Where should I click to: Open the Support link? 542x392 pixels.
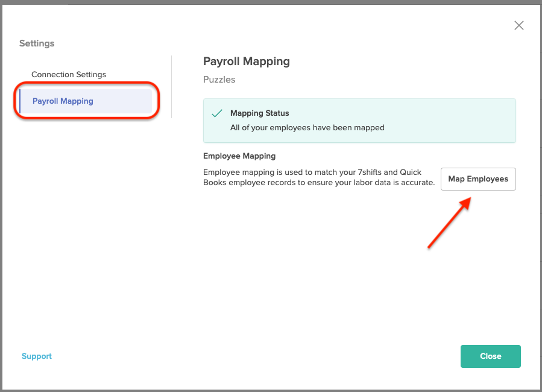[37, 356]
